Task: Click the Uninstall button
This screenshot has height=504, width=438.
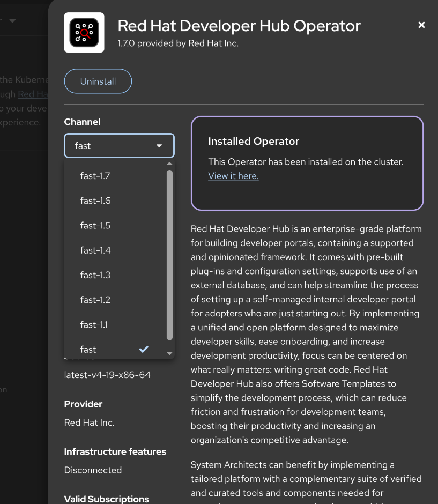Action: (x=98, y=81)
